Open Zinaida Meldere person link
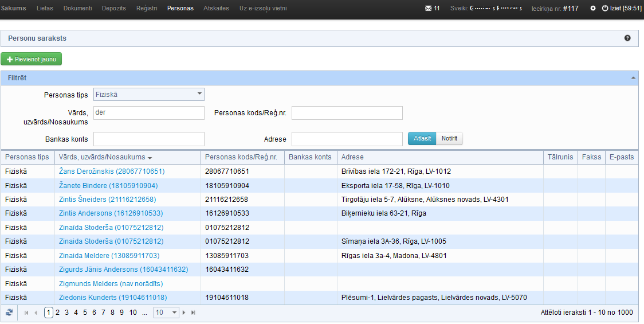 109,256
